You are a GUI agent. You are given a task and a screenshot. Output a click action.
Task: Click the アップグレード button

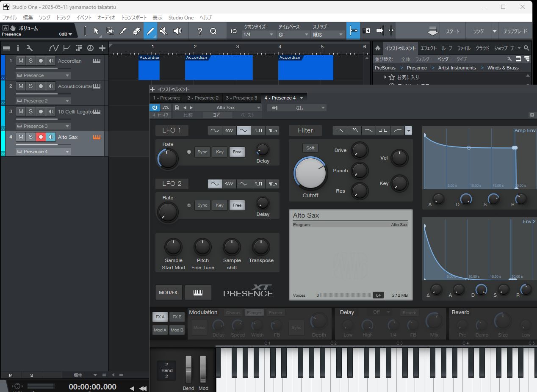point(515,31)
